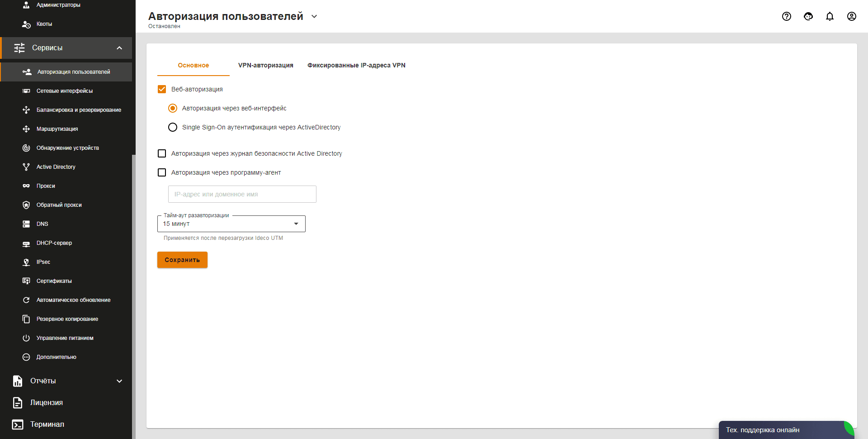Screen dimensions: 868x439
Task: Go to Автоматическое обновление label
Action: 74,300
